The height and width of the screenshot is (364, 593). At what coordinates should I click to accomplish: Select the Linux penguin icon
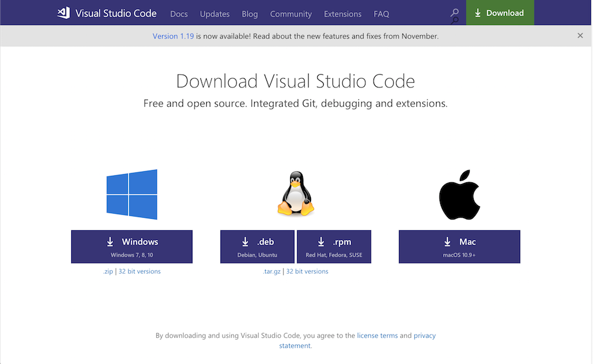click(x=295, y=193)
